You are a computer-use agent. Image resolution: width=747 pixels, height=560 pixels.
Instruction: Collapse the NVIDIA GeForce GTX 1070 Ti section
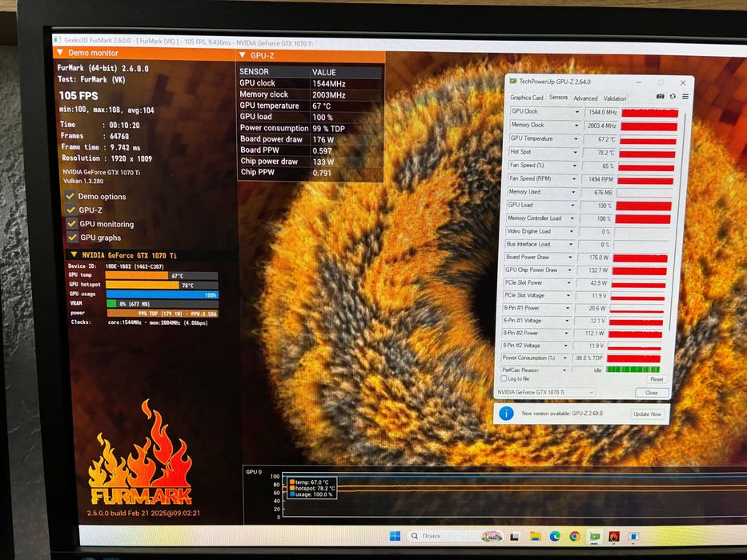pos(74,254)
